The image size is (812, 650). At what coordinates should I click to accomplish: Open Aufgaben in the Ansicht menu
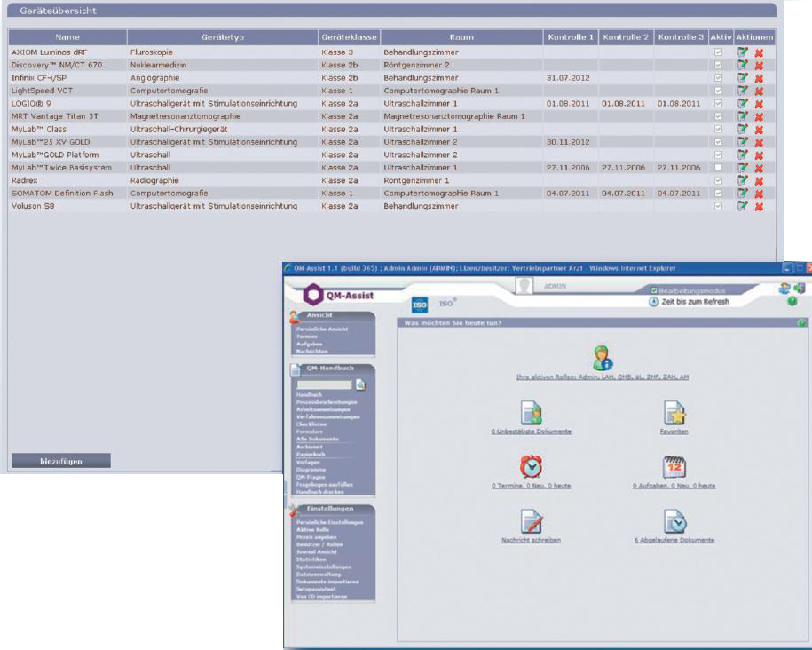(x=309, y=344)
